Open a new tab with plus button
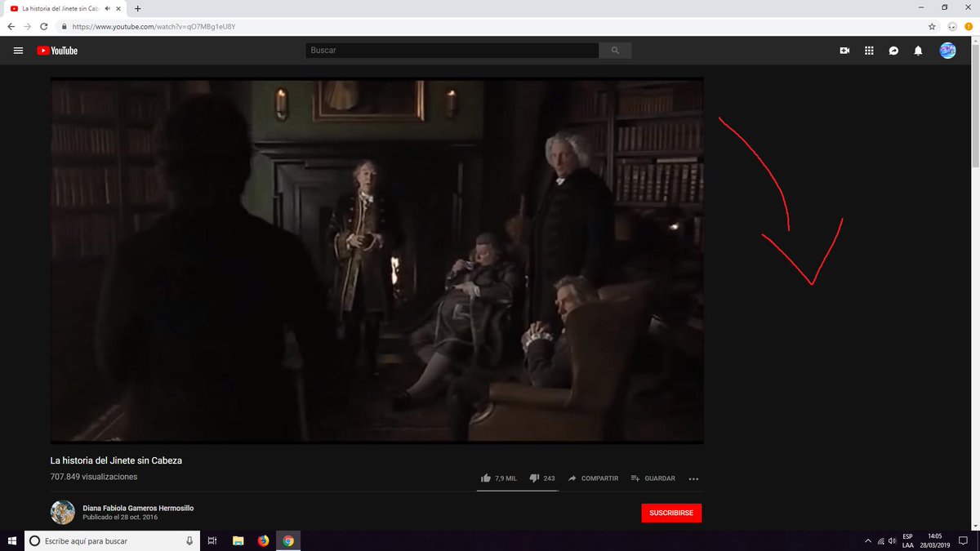Image resolution: width=980 pixels, height=551 pixels. point(137,8)
